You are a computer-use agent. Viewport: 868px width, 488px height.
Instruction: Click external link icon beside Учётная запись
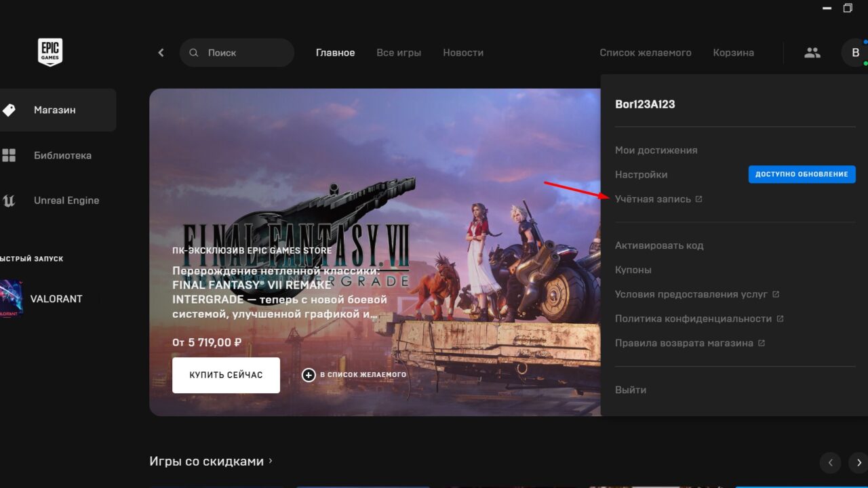pyautogui.click(x=699, y=199)
